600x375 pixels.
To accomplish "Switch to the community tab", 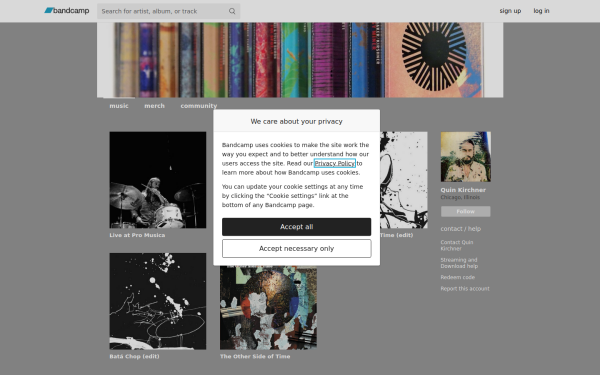I will [x=199, y=106].
